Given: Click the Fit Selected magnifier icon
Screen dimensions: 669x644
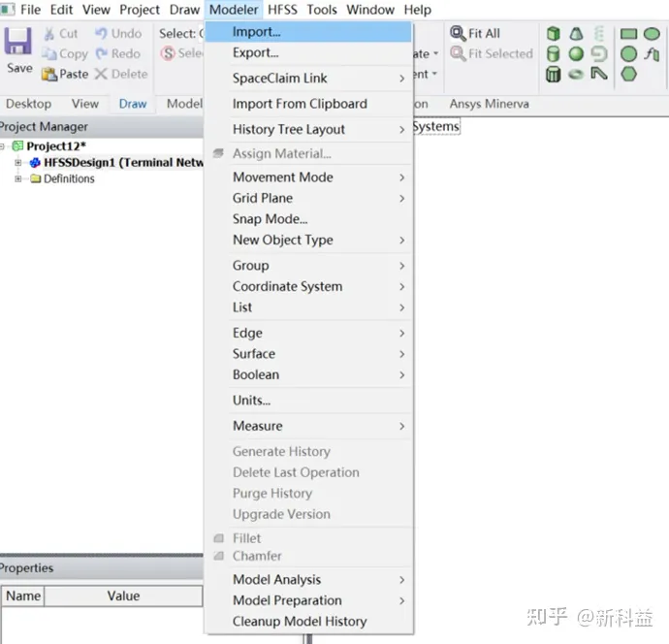Looking at the screenshot, I should pos(458,53).
